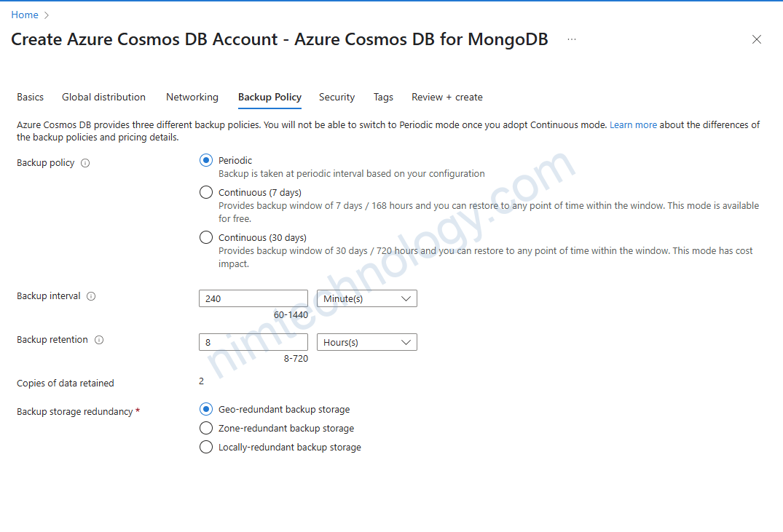Choose Zone-redundant backup storage

coord(206,429)
